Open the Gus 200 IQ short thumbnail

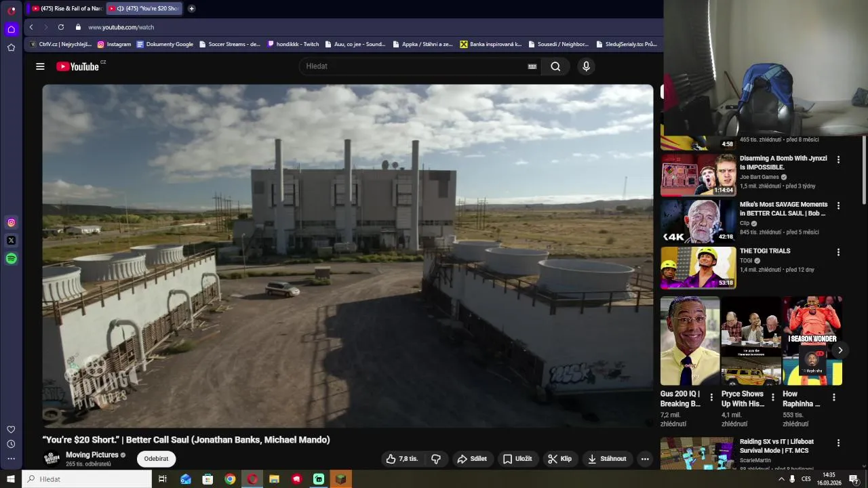click(x=690, y=341)
